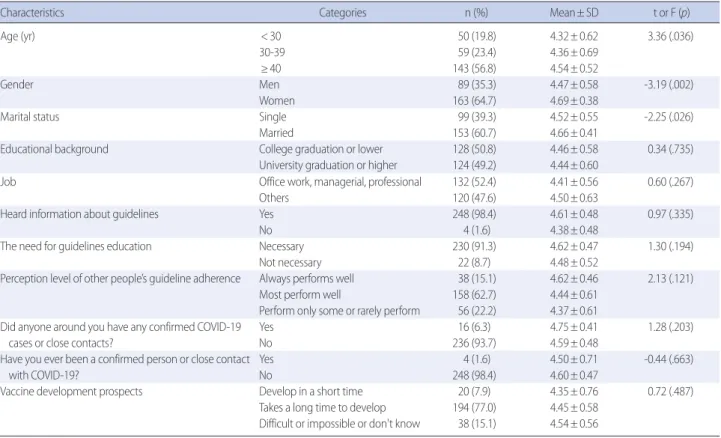Image resolution: width=721 pixels, height=438 pixels.
Task: Select the value 59 (23.4)
Action: [x=477, y=52]
